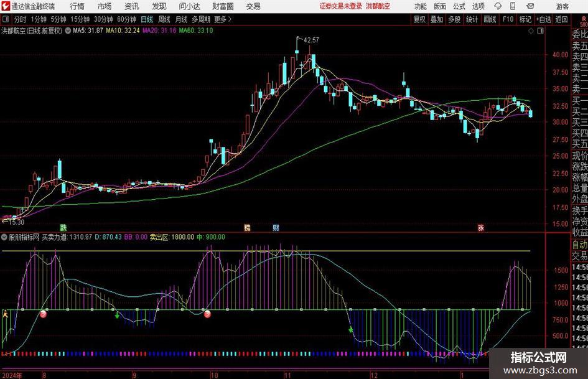Click MA20: 31.16 label
The height and width of the screenshot is (379, 588).
(159, 30)
